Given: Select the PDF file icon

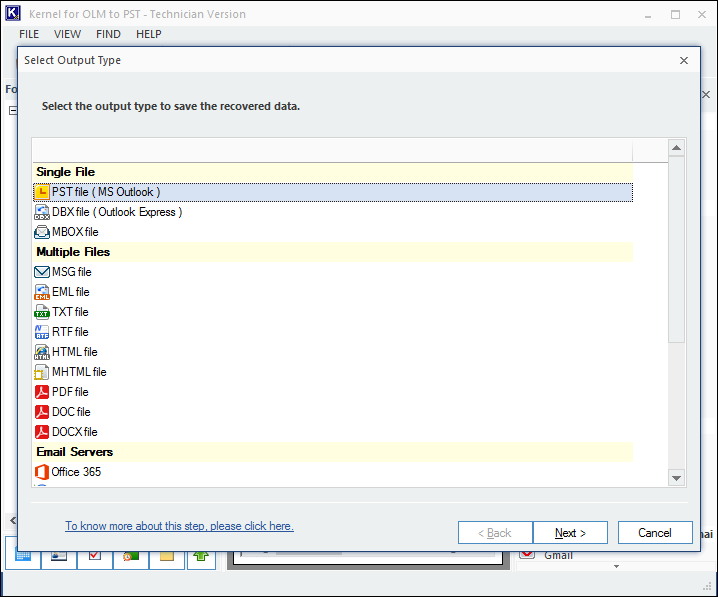Looking at the screenshot, I should pyautogui.click(x=42, y=392).
